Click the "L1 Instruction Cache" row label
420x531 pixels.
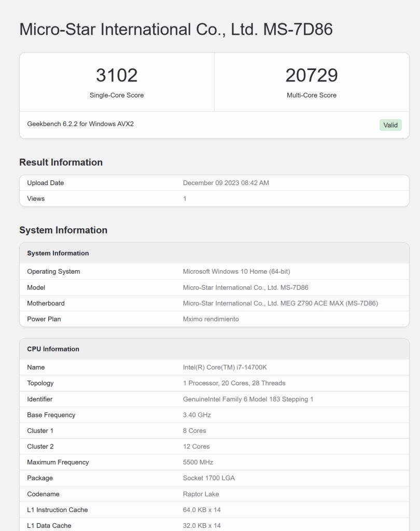[57, 510]
